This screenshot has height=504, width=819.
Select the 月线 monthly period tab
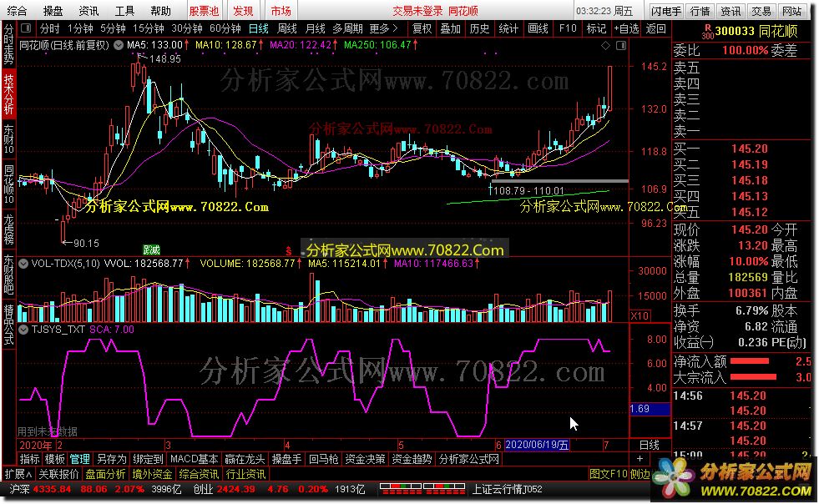tap(315, 28)
